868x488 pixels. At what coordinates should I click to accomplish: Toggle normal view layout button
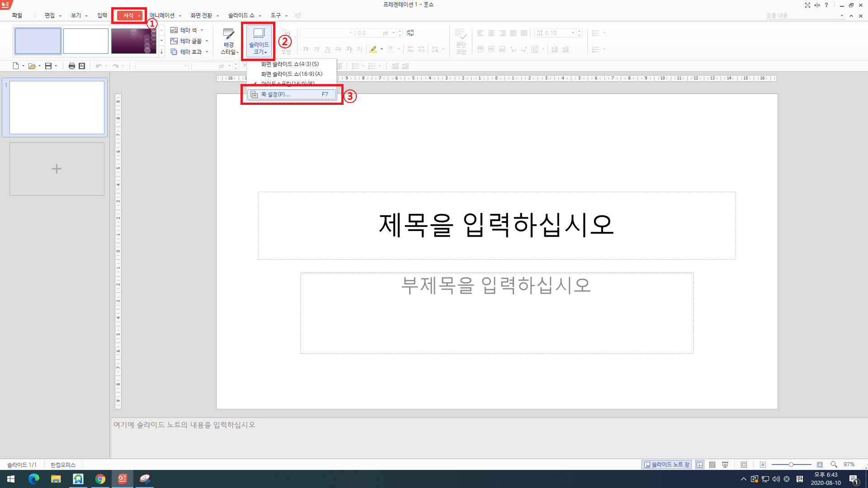(699, 465)
